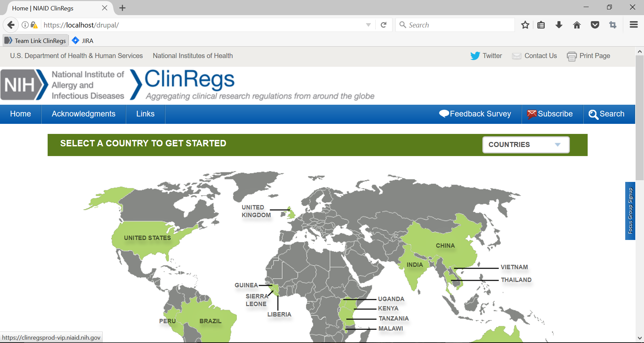The height and width of the screenshot is (343, 644).
Task: Click the VIETNAM map label
Action: [515, 267]
